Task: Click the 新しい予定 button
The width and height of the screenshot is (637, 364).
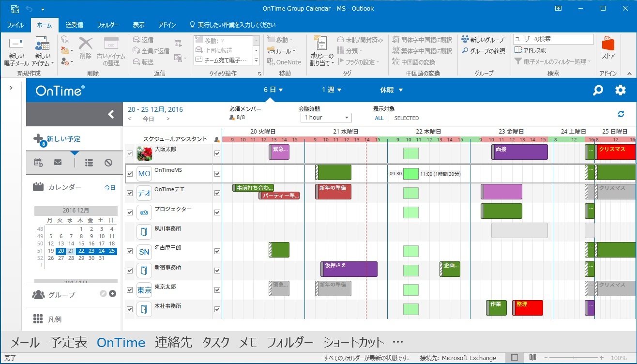Action: [x=58, y=139]
